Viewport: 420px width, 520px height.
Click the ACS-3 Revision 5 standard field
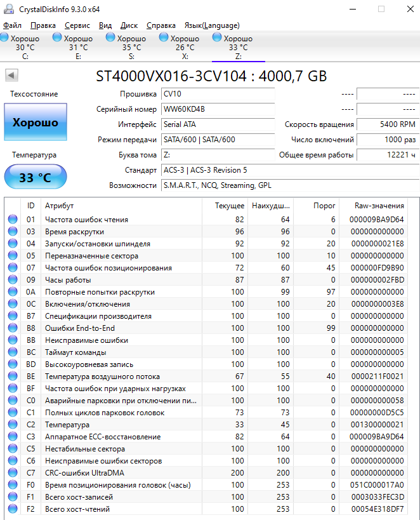[290, 170]
